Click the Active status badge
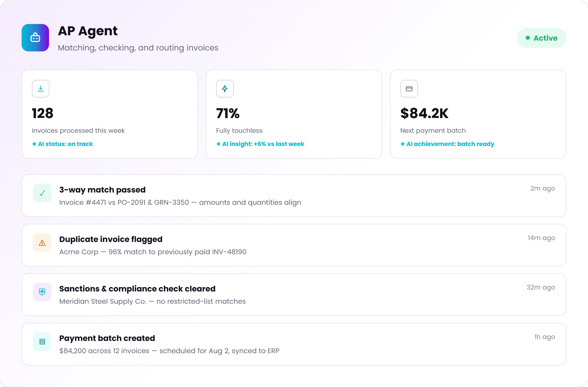The width and height of the screenshot is (588, 387). 541,38
